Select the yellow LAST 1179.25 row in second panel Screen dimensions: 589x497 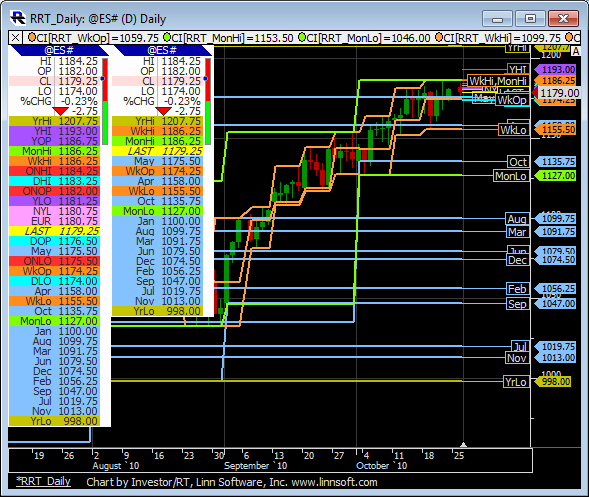(x=158, y=151)
